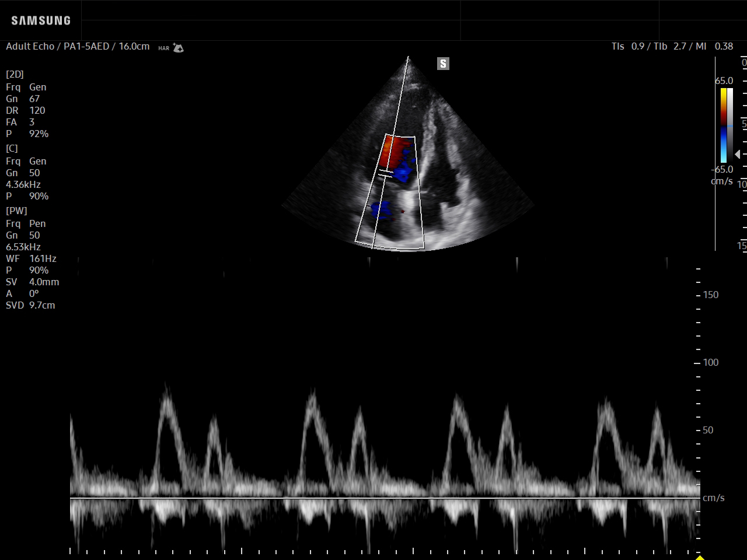Click the '4.36kHz' color PRF value

23,184
